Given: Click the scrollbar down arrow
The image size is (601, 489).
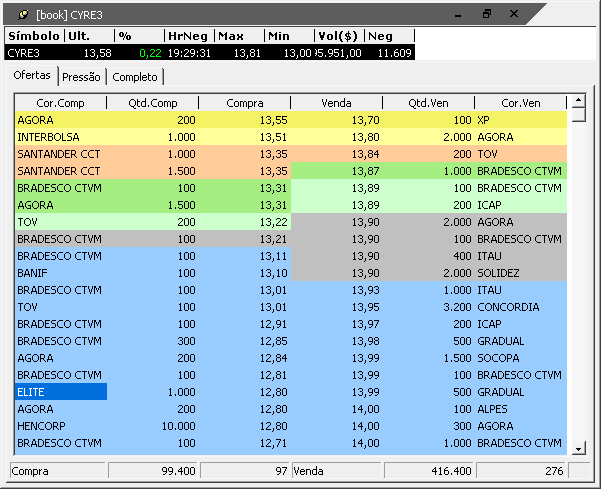Looking at the screenshot, I should click(578, 448).
